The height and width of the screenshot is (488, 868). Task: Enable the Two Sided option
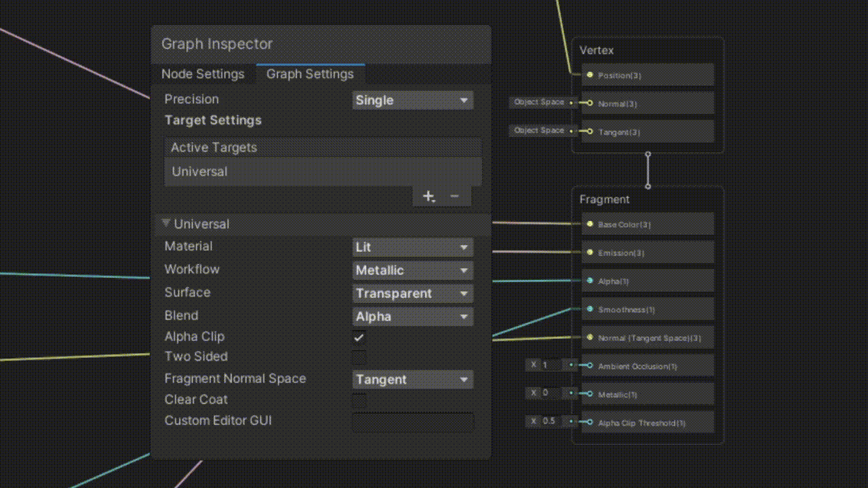[x=358, y=357]
